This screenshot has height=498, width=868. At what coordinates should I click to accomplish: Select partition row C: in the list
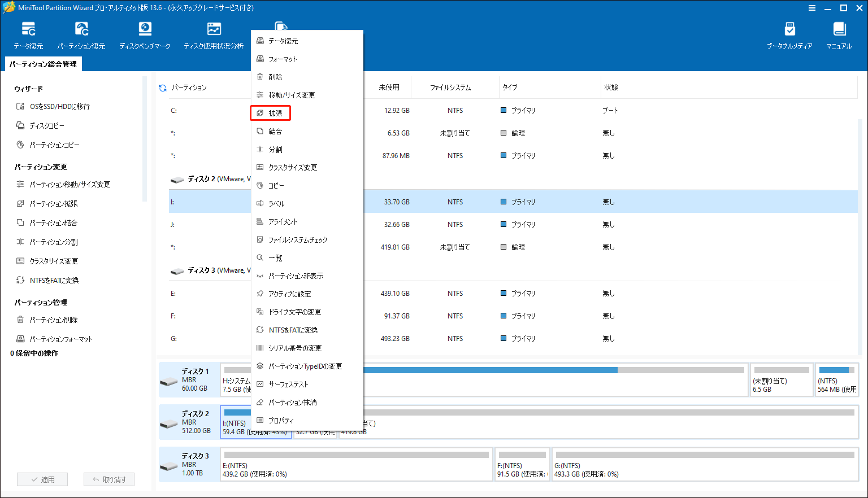(513, 111)
